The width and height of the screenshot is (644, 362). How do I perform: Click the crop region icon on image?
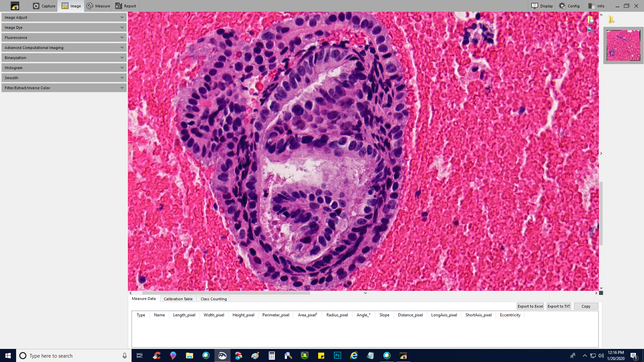(591, 30)
